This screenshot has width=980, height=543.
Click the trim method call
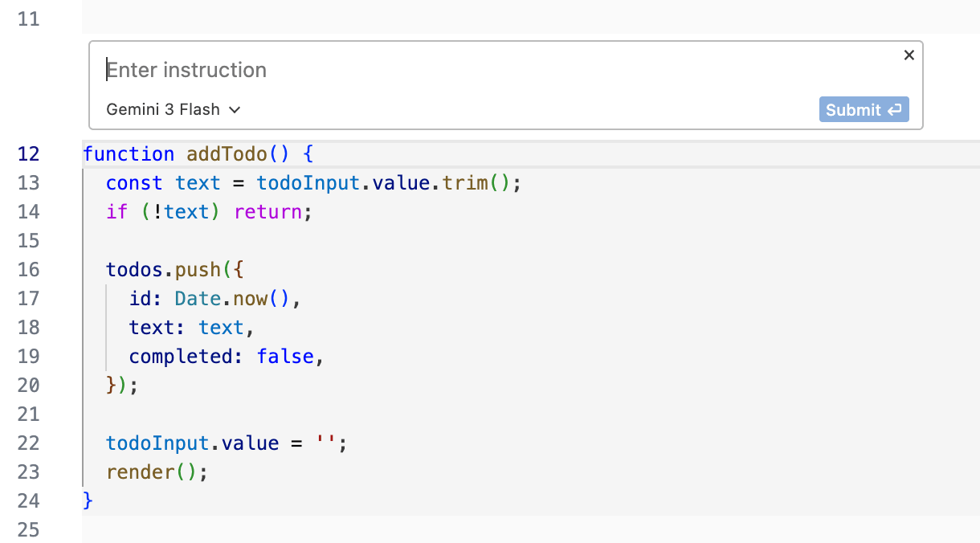[465, 183]
